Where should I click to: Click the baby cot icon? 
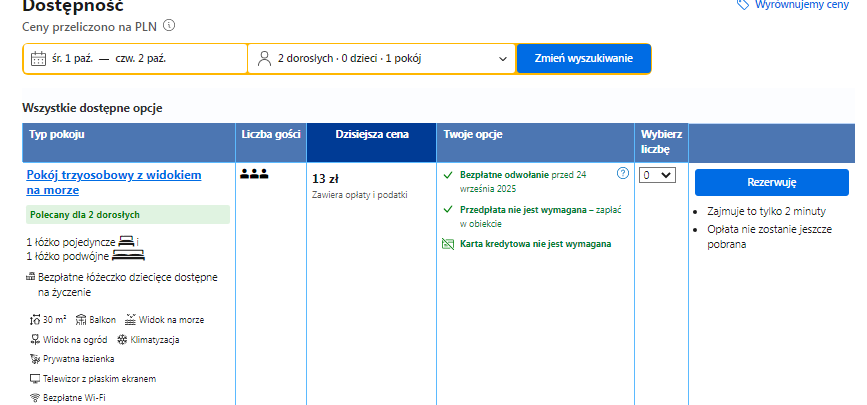pos(31,277)
